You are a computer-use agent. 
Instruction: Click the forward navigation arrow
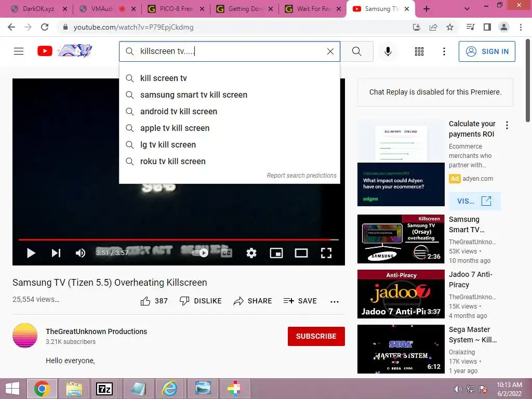[28, 27]
